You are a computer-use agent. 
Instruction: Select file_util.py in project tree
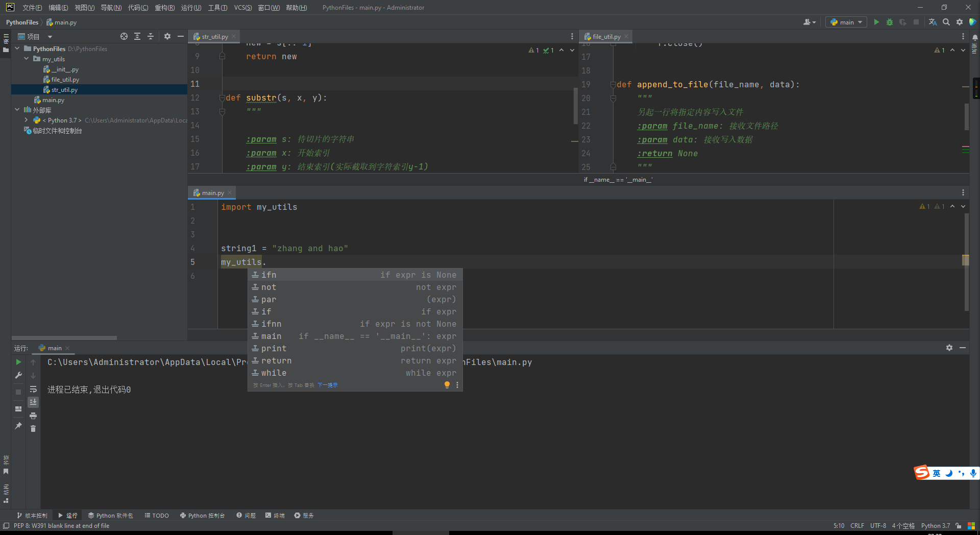tap(65, 80)
